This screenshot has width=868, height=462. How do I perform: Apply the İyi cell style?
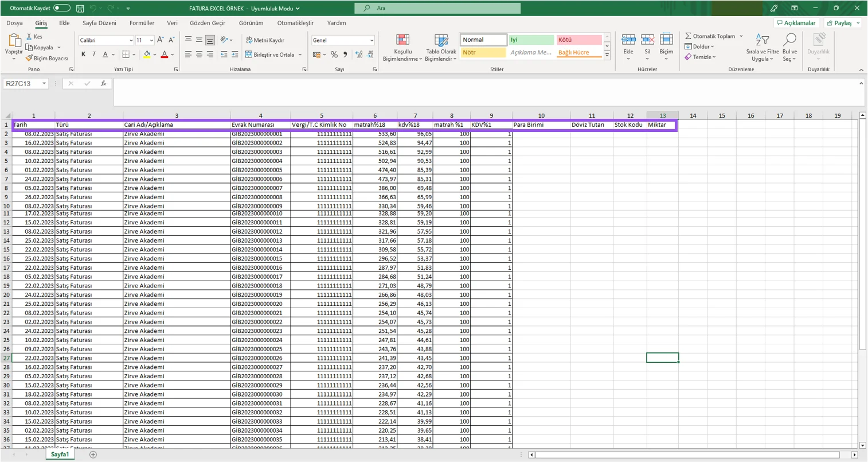pos(531,40)
